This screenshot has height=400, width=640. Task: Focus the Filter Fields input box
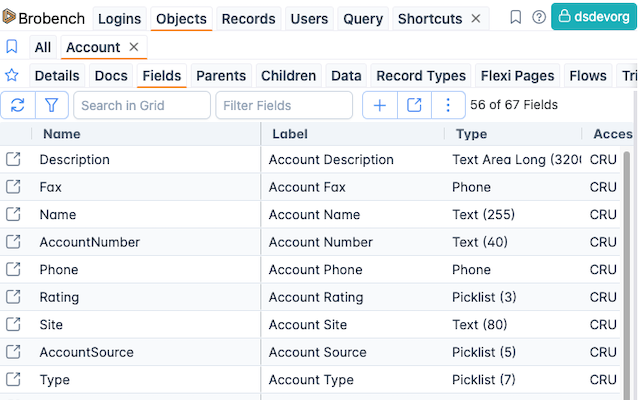click(x=284, y=105)
